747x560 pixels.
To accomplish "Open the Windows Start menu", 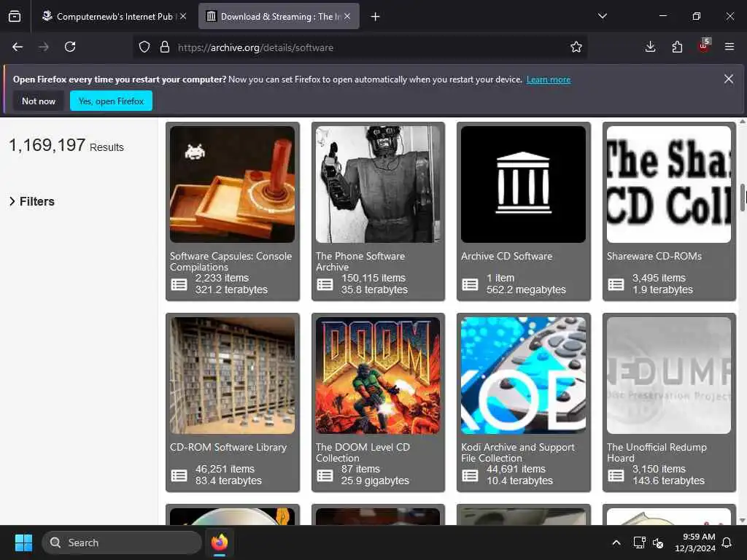I will [23, 542].
